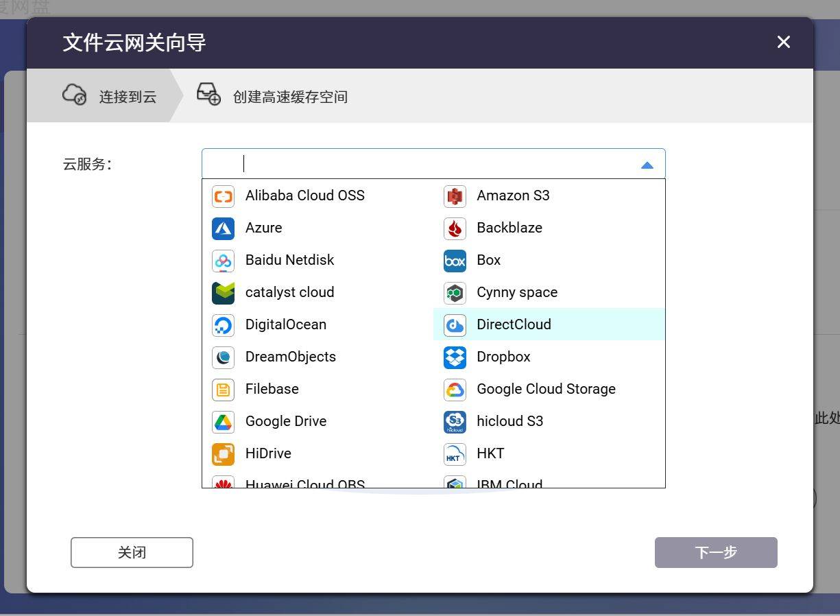Screen dimensions: 840x616
Task: Click the cloud service search input field
Action: pos(433,164)
